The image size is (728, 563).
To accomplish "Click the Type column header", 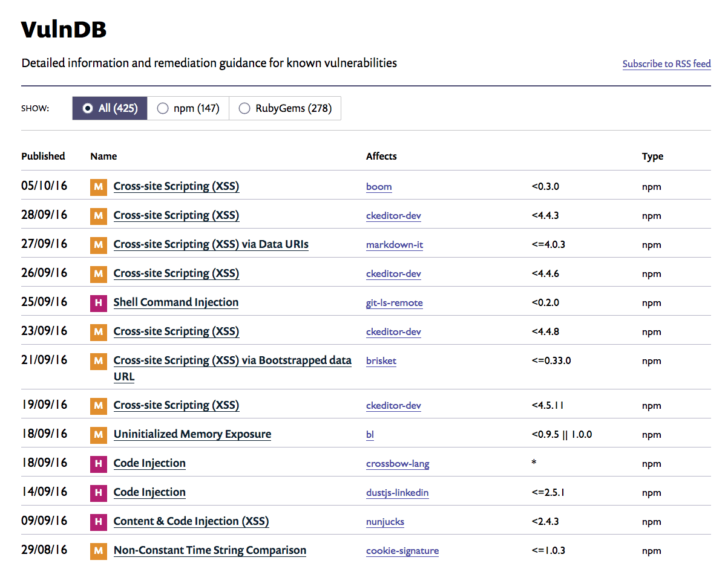I will [x=652, y=156].
